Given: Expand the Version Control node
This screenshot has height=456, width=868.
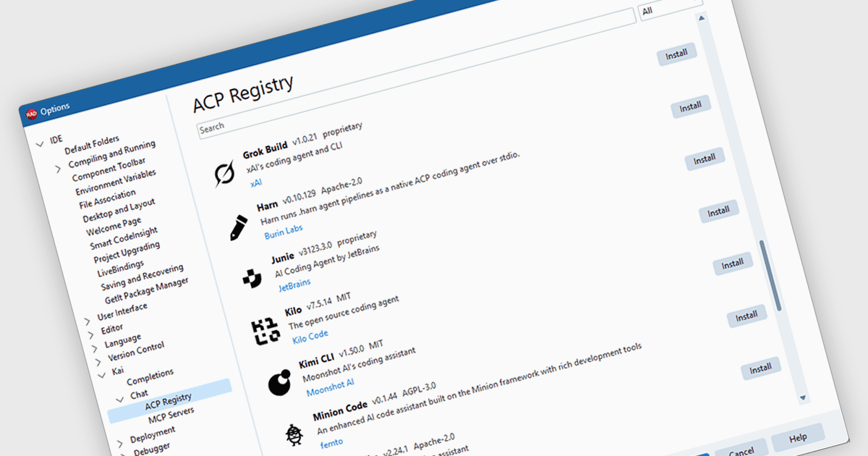Looking at the screenshot, I should pos(98,362).
